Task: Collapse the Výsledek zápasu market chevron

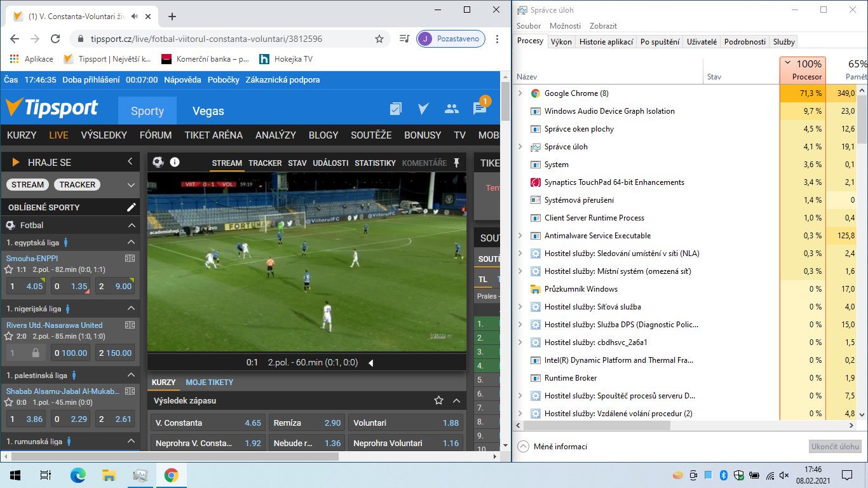Action: [x=456, y=400]
